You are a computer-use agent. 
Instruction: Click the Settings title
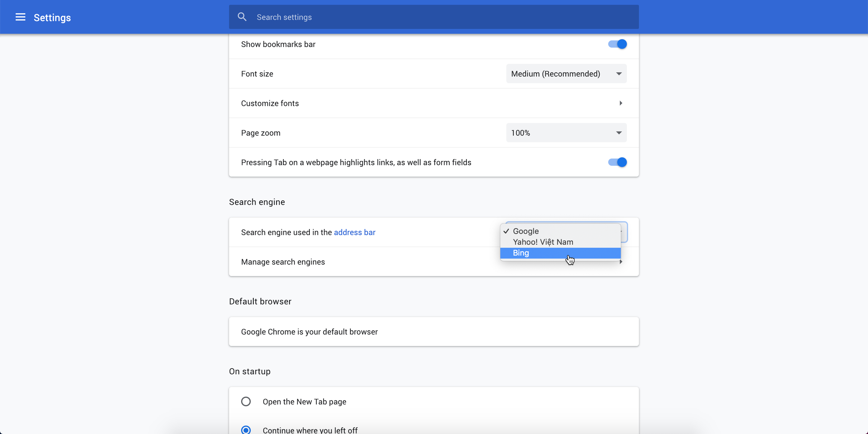tap(52, 17)
